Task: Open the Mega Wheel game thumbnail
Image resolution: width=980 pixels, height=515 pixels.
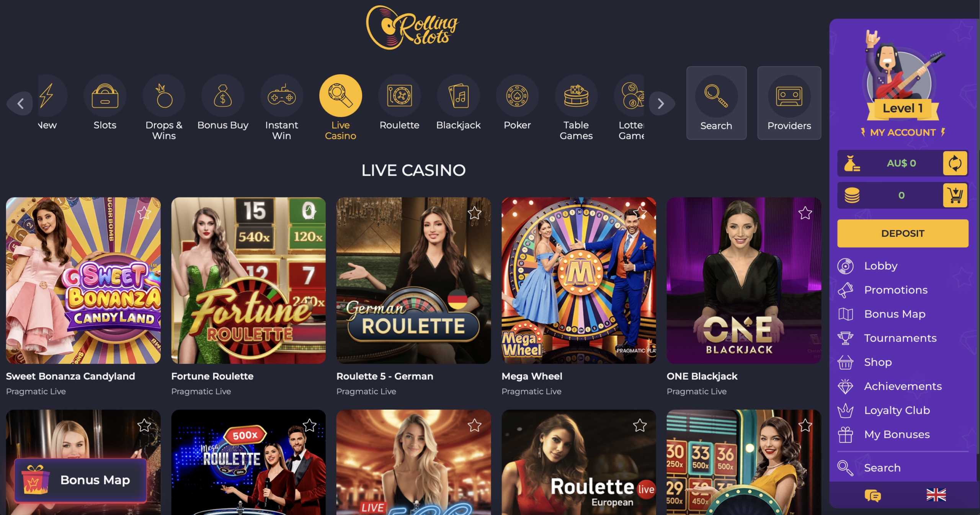Action: tap(578, 280)
